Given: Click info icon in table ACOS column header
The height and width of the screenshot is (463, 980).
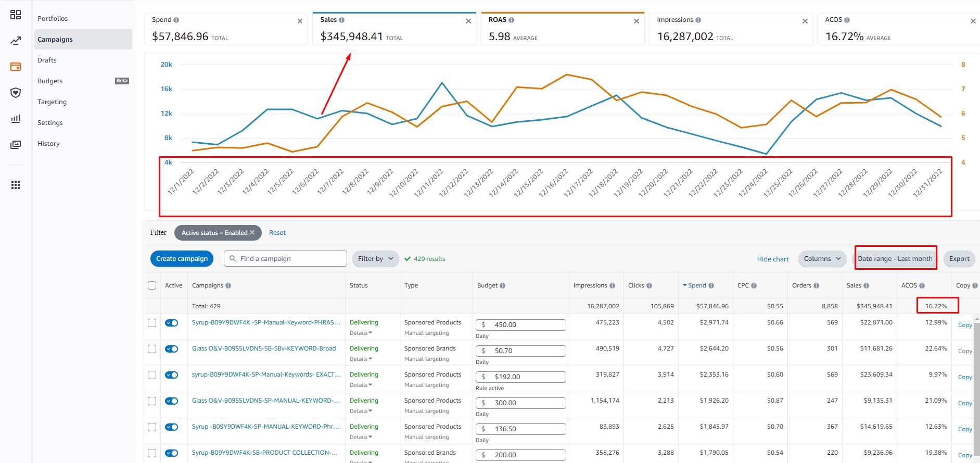Looking at the screenshot, I should 922,285.
